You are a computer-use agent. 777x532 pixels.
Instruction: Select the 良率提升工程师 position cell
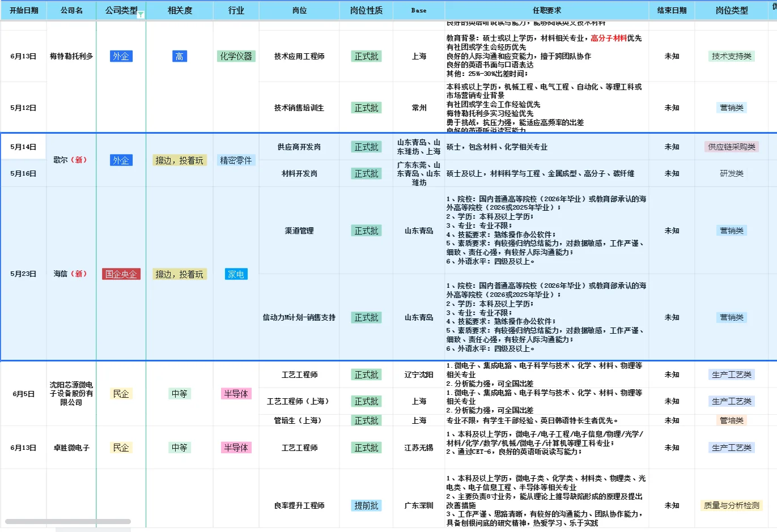tap(299, 505)
